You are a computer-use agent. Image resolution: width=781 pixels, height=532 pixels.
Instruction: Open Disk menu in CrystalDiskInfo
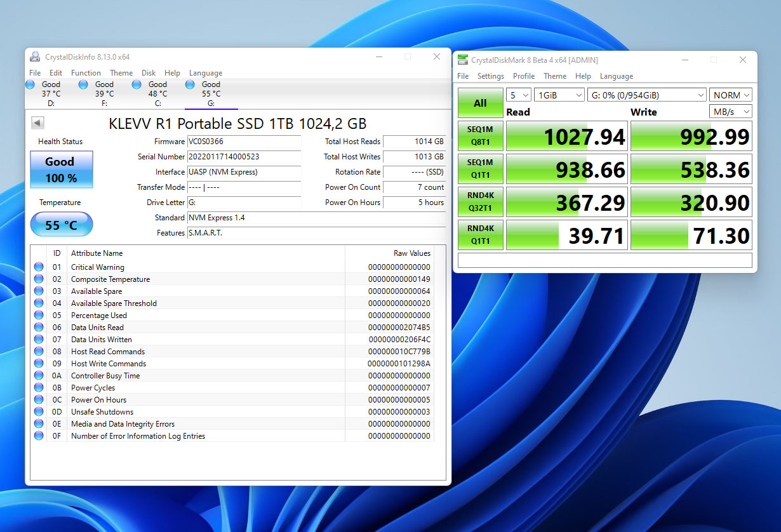pos(149,73)
